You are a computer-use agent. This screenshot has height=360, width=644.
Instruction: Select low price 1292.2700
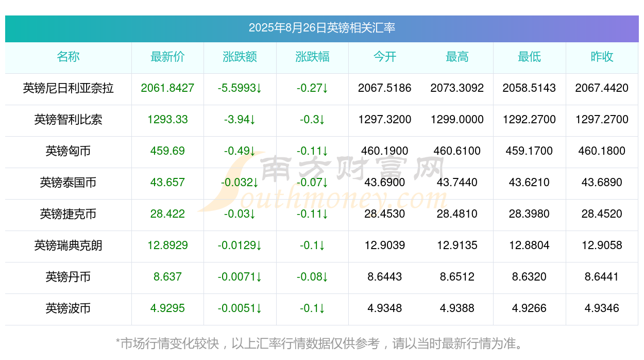pos(529,120)
